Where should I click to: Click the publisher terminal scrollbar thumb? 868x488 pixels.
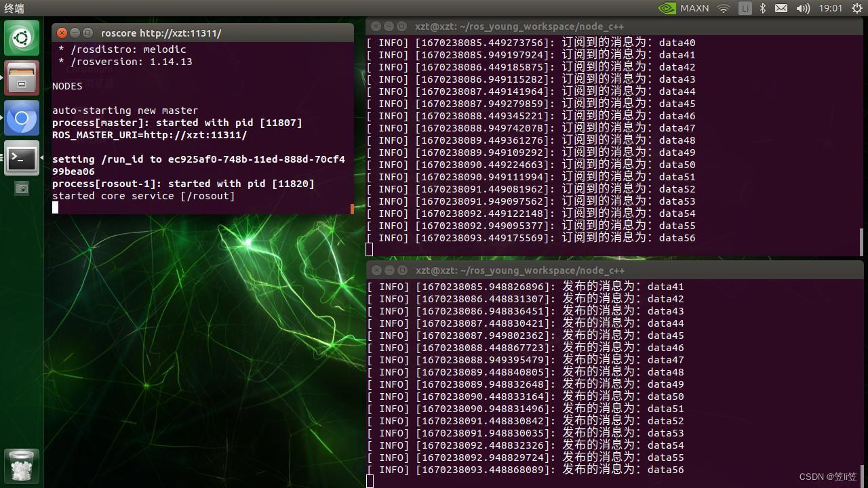pyautogui.click(x=862, y=476)
